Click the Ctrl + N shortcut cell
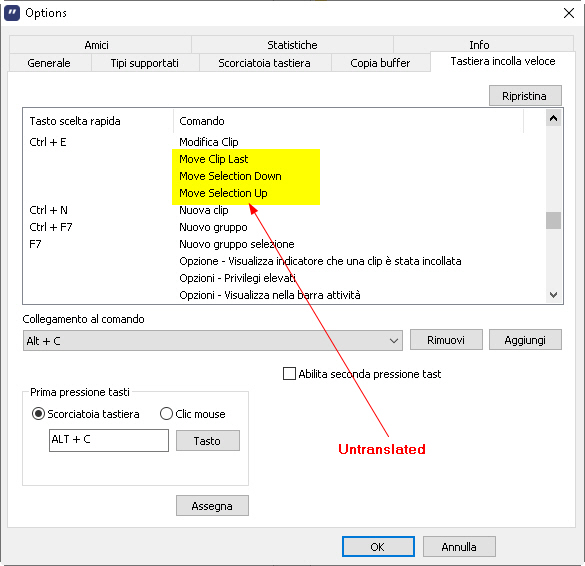The height and width of the screenshot is (566, 585). coord(49,210)
